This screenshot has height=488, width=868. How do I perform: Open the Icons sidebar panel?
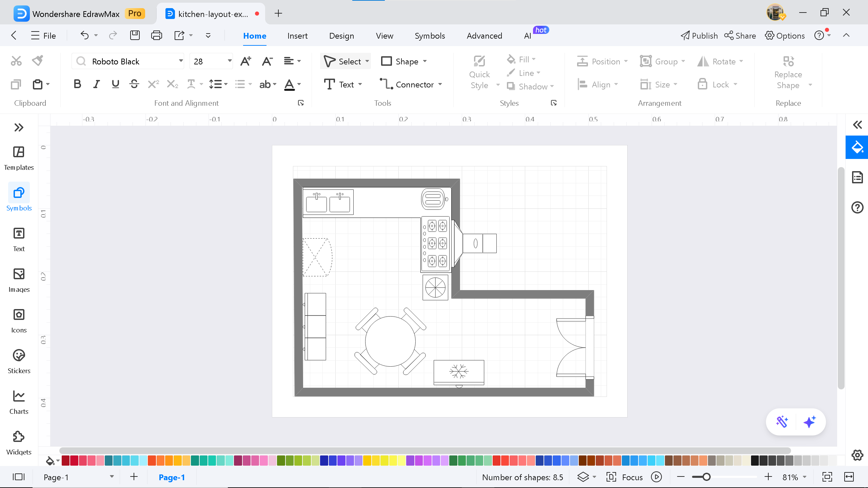pos(19,321)
